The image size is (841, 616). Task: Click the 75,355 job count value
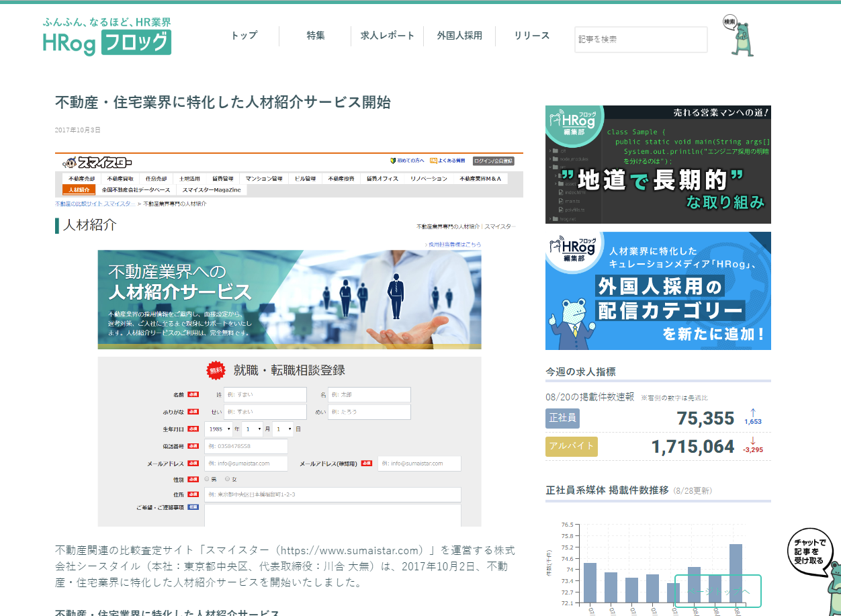(x=705, y=419)
